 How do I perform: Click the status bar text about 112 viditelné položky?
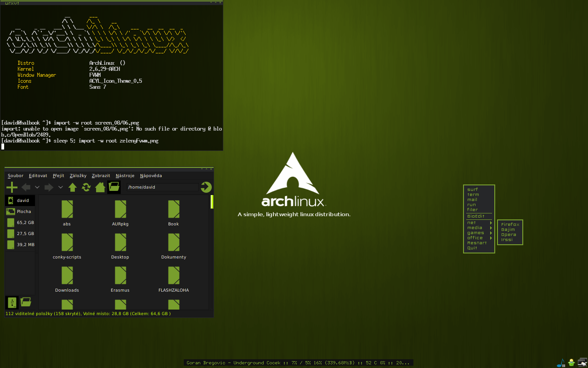[88, 314]
